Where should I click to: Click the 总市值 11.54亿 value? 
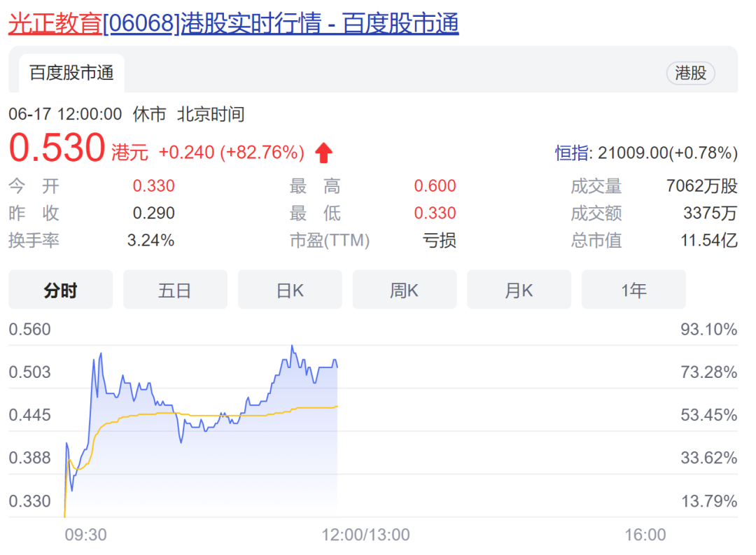[x=708, y=241]
